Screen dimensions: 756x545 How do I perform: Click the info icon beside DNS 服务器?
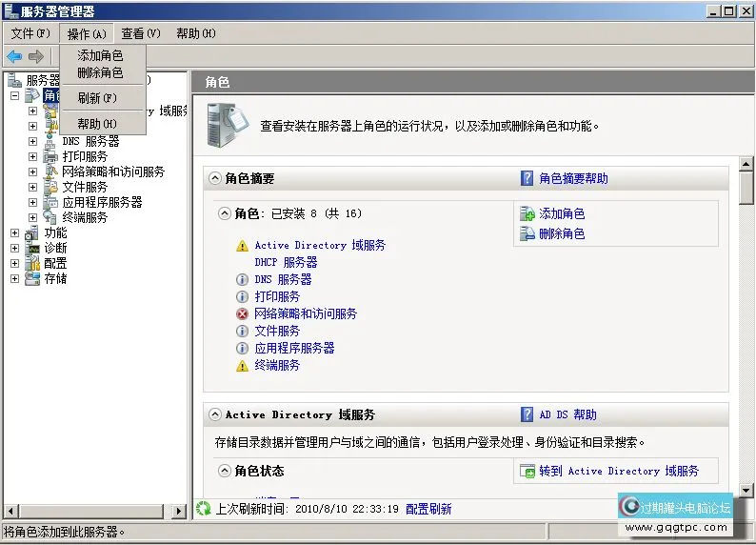[x=242, y=280]
